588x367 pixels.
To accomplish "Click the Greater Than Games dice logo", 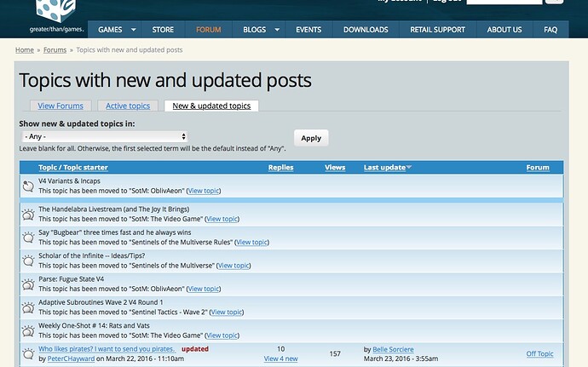I will (56, 15).
